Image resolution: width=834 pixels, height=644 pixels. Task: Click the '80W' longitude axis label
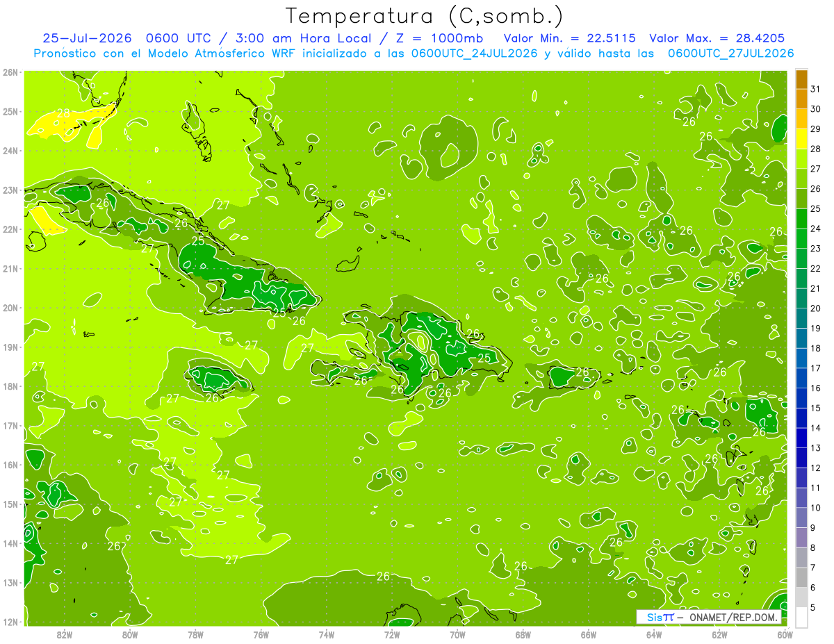(130, 635)
